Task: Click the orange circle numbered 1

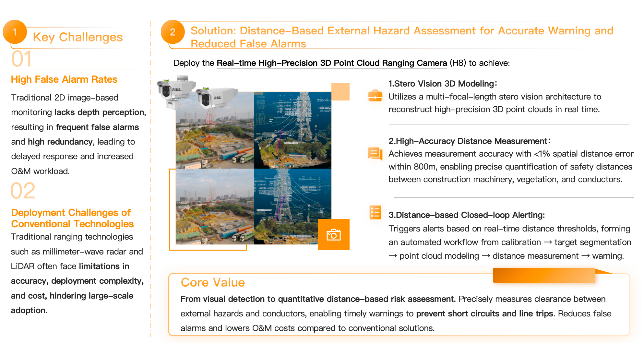Action: [15, 32]
